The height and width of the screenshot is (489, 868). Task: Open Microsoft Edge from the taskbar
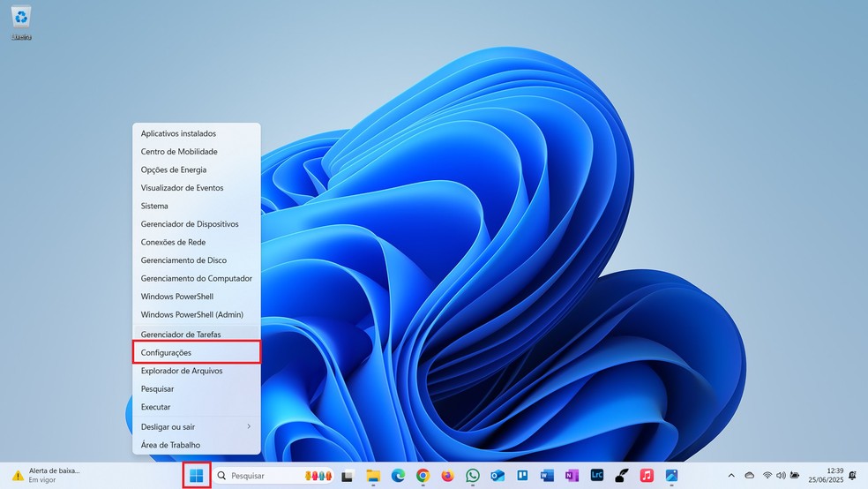click(398, 476)
